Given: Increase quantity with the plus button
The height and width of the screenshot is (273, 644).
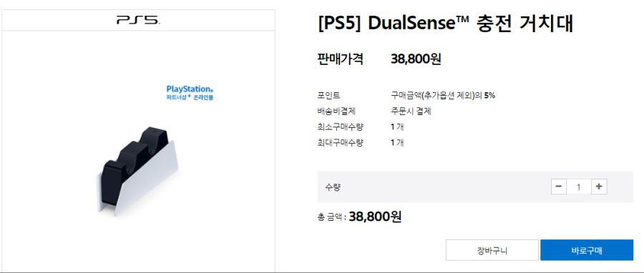Looking at the screenshot, I should [599, 187].
